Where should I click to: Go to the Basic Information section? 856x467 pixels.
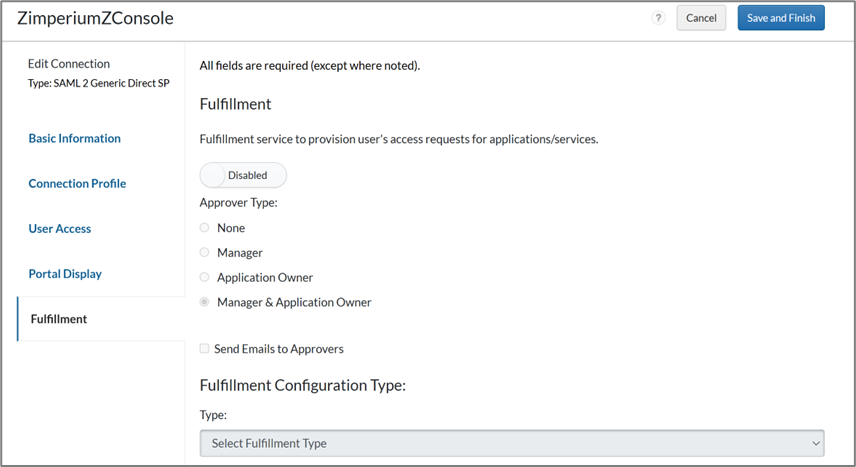[74, 138]
